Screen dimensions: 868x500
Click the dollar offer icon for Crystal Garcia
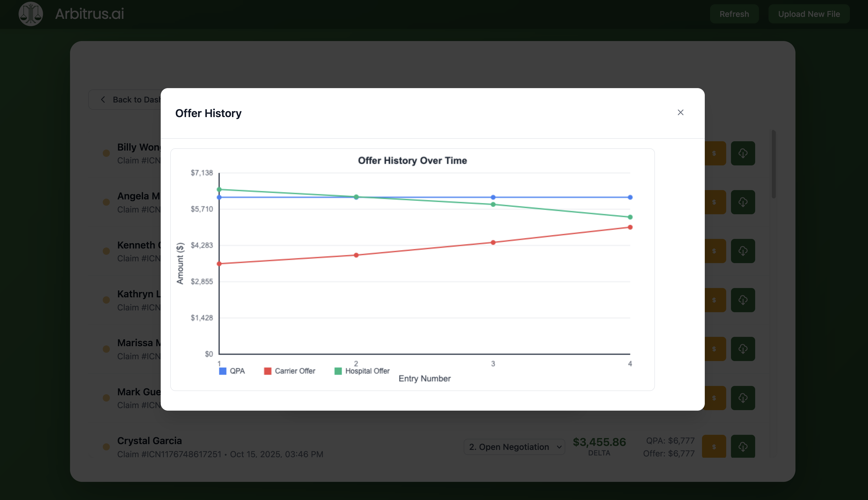click(x=714, y=446)
